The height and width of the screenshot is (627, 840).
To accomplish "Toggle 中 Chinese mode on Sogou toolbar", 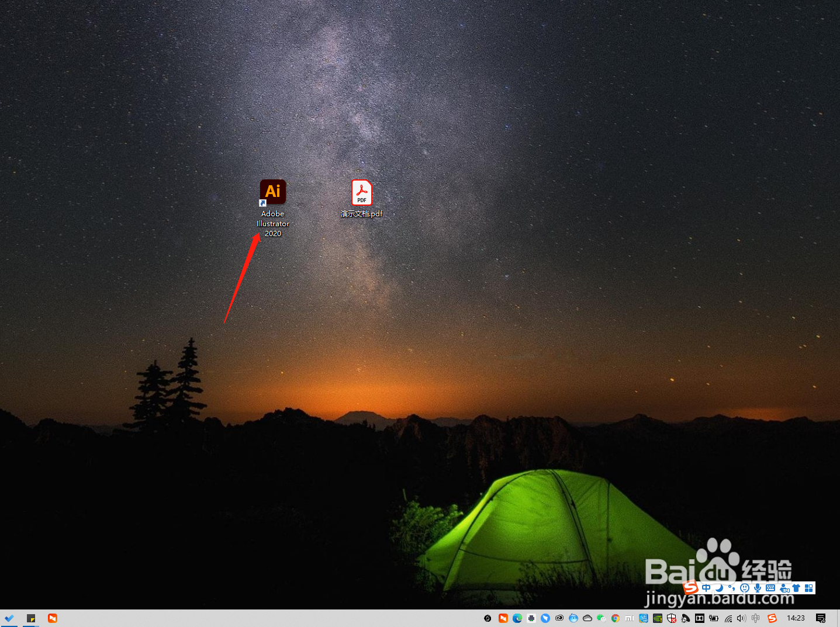I will coord(706,588).
